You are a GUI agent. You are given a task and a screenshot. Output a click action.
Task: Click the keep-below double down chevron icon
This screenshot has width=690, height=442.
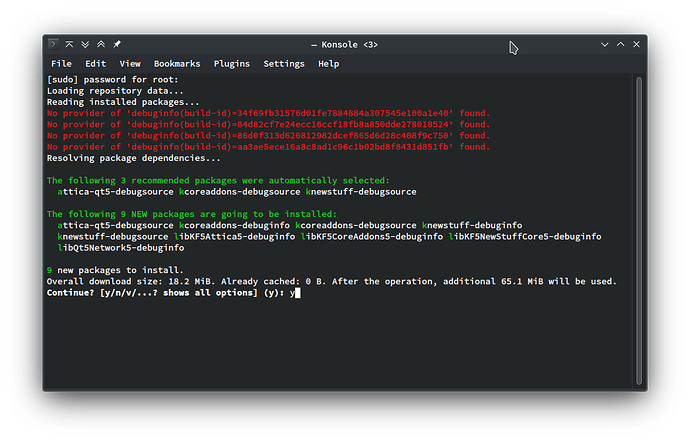click(x=85, y=44)
